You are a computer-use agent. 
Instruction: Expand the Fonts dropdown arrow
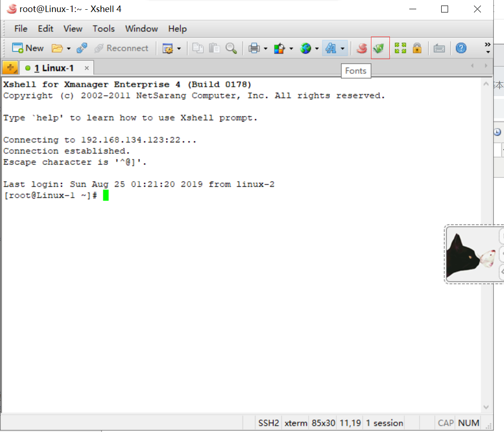(x=343, y=49)
